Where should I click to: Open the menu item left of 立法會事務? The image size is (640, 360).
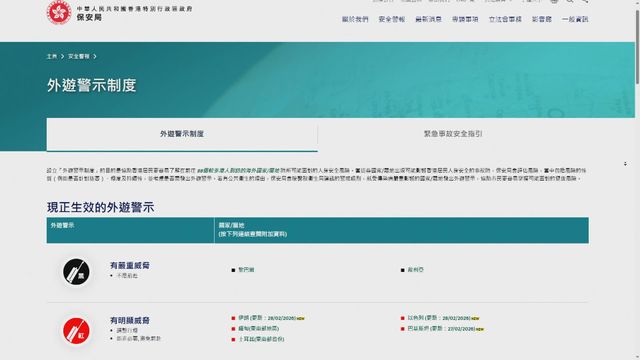[465, 19]
